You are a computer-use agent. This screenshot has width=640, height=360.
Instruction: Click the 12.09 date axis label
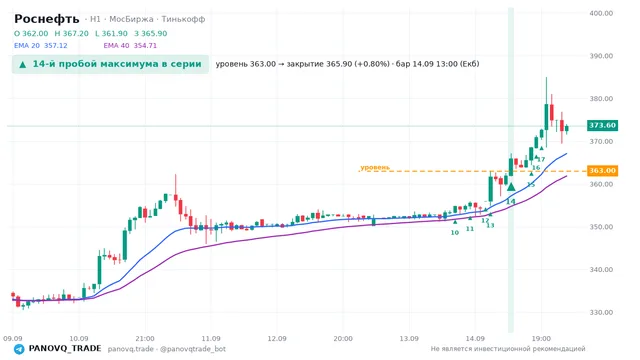(277, 338)
